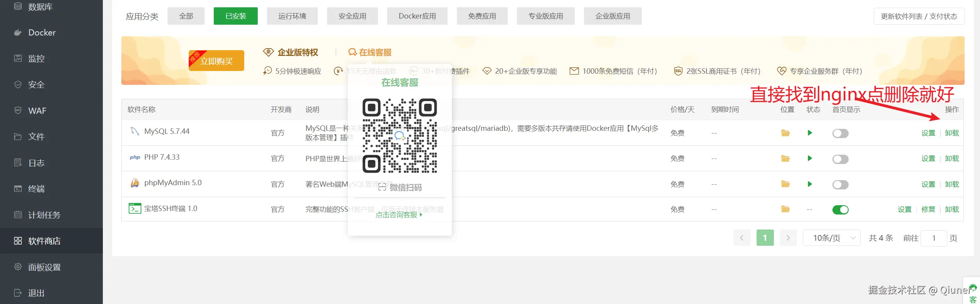Open the phpMyAdmin 5.0 install folder icon

(785, 184)
